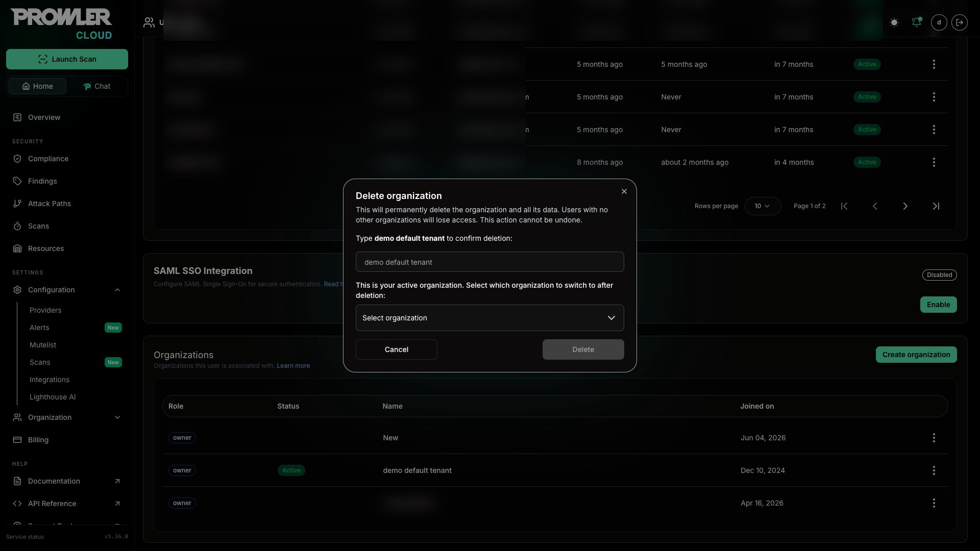Click the API Reference code icon

[17, 504]
